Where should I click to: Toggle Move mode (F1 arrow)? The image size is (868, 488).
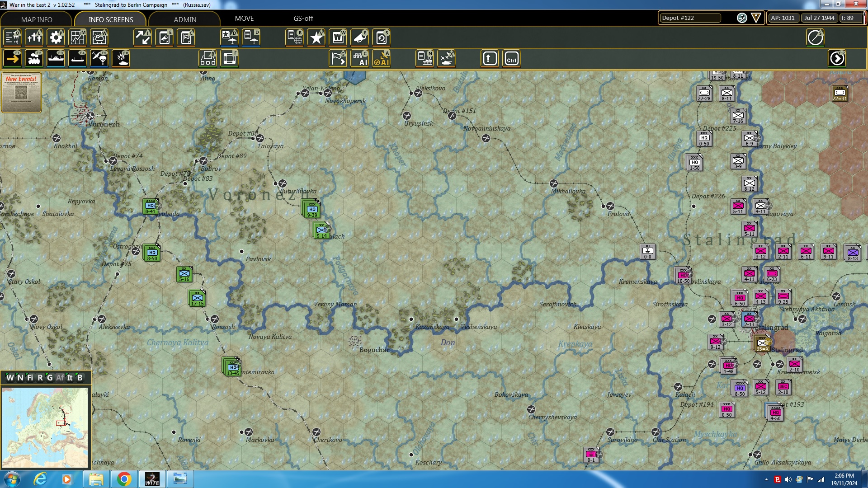[13, 58]
